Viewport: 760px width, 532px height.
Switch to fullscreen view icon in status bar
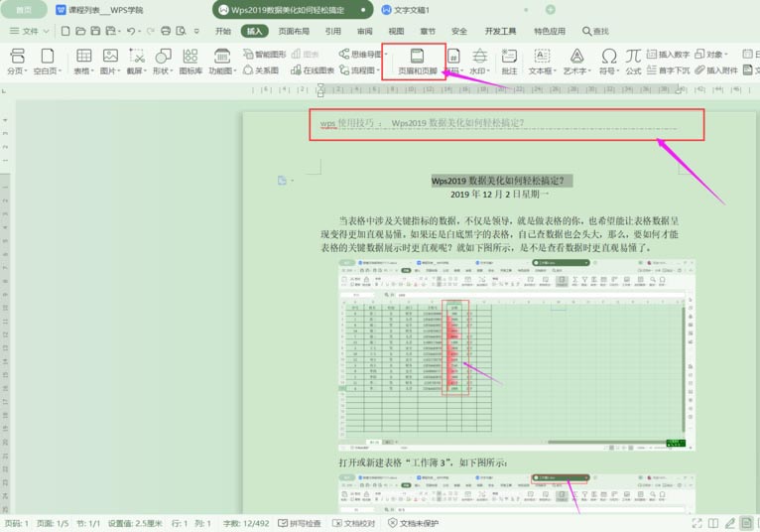coord(697,523)
